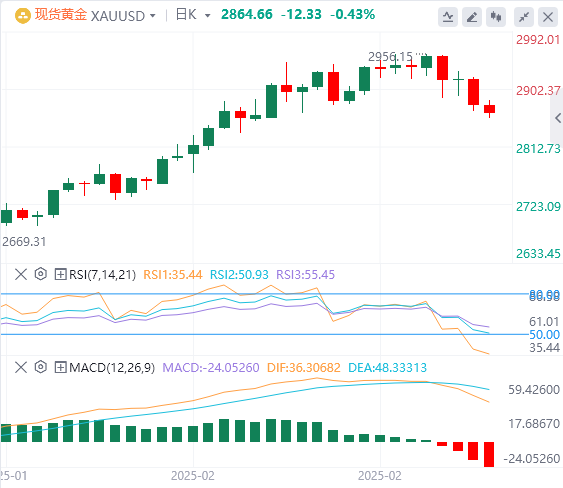Click MACD axis value 59.42600
Viewport: 563px width, 488px height.
point(534,390)
